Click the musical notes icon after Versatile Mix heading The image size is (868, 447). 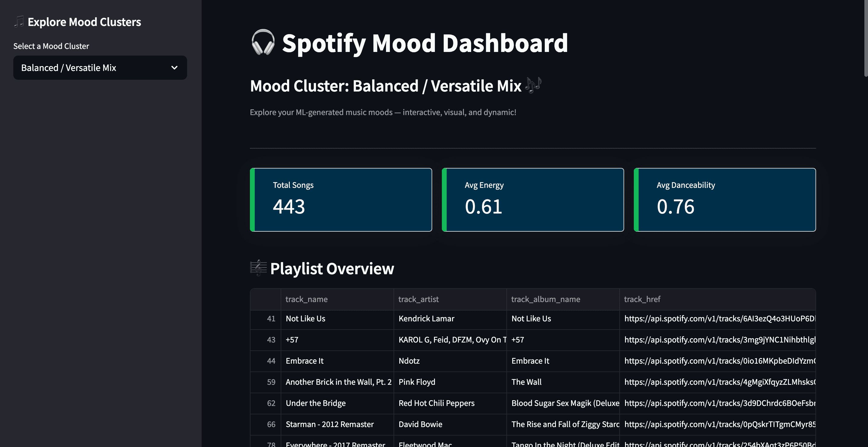pyautogui.click(x=533, y=85)
